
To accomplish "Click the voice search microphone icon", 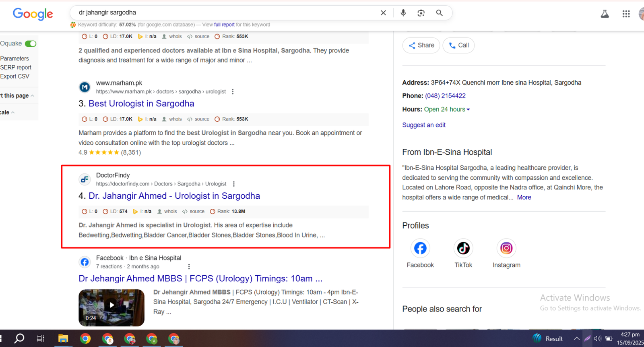I will 403,13.
